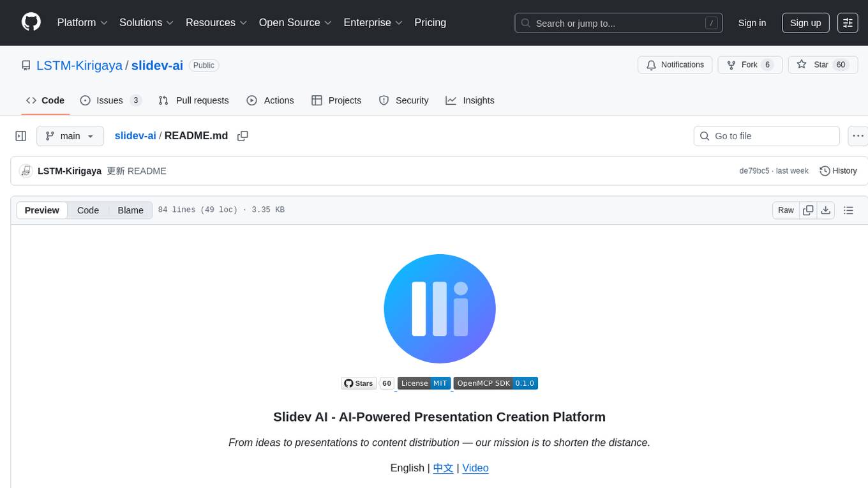Click the Public visibility label

pos(204,65)
